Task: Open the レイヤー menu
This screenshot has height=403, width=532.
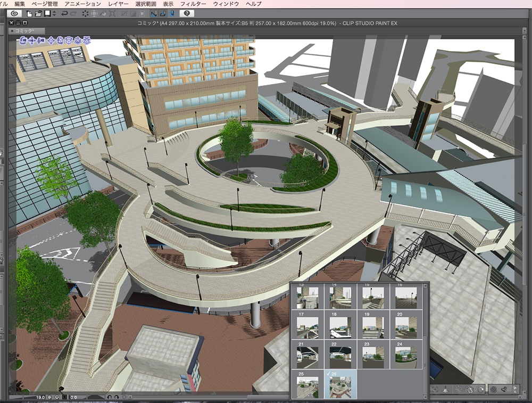Action: point(118,4)
